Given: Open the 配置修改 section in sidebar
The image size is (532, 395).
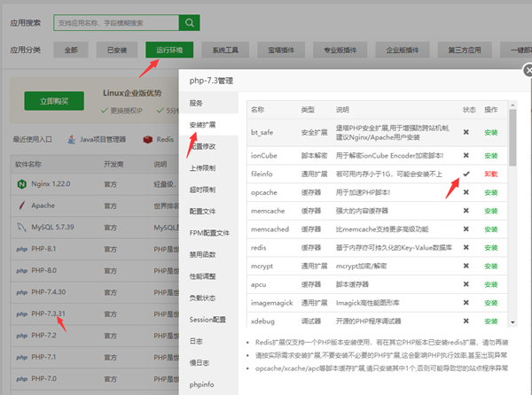Looking at the screenshot, I should [208, 146].
